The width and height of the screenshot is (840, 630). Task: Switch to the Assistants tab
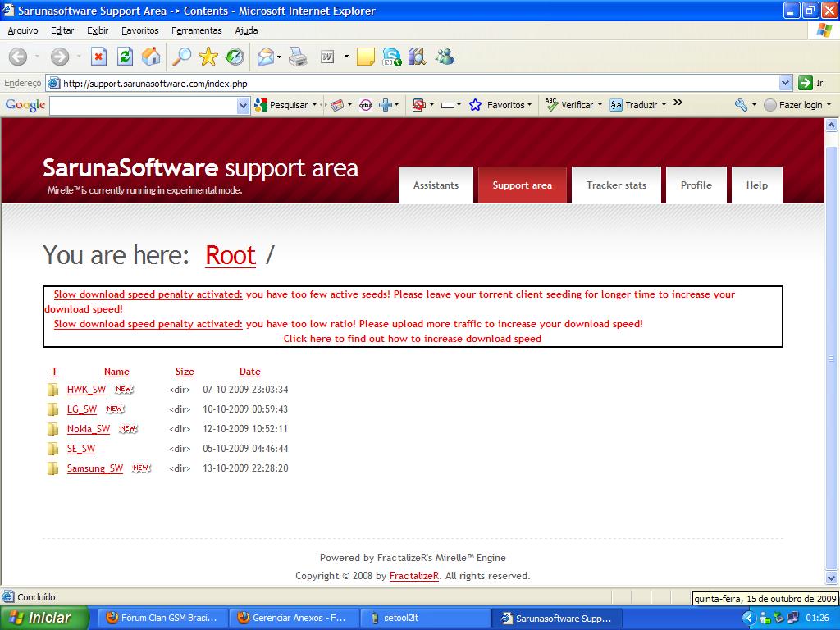[x=436, y=185]
